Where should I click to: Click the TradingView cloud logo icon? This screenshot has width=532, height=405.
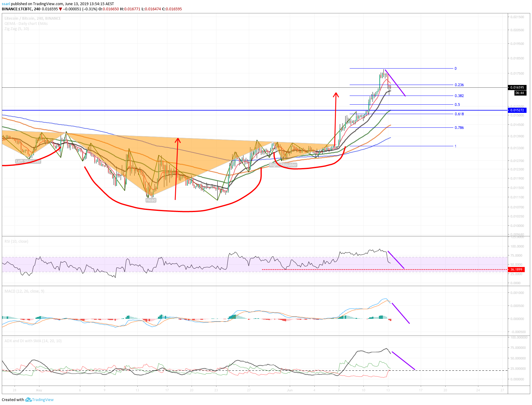[28, 400]
